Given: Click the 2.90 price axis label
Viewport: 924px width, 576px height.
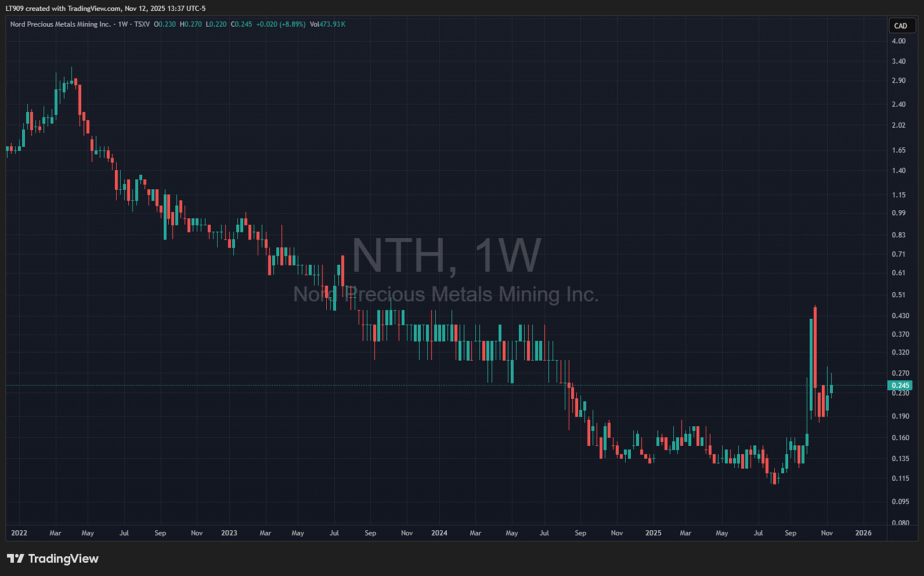Looking at the screenshot, I should 899,81.
